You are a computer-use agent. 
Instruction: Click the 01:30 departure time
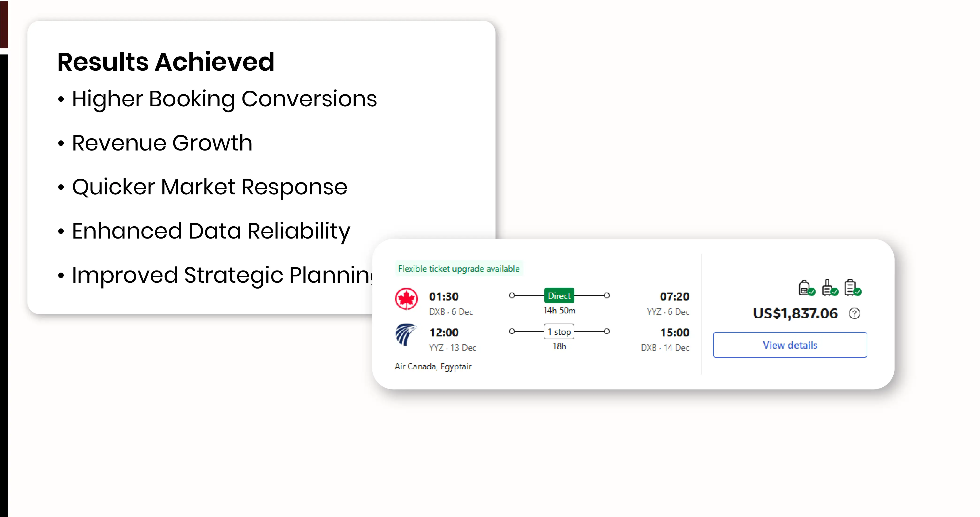tap(444, 296)
